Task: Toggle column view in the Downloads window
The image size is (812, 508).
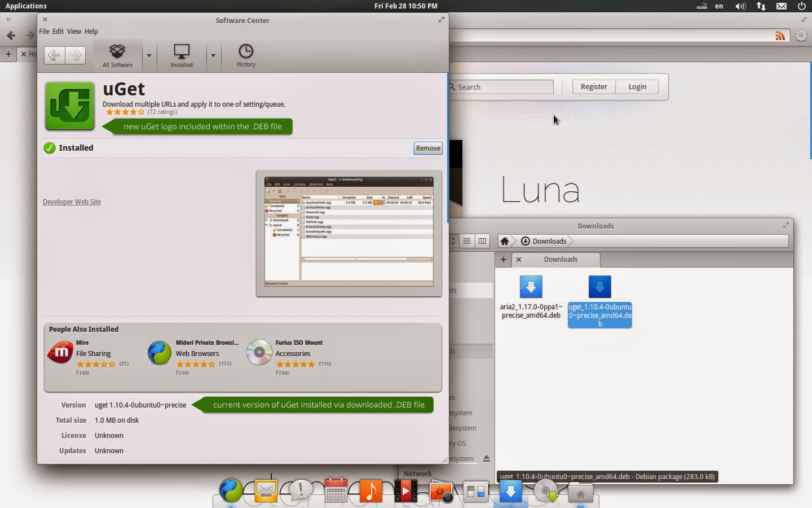Action: click(x=482, y=241)
